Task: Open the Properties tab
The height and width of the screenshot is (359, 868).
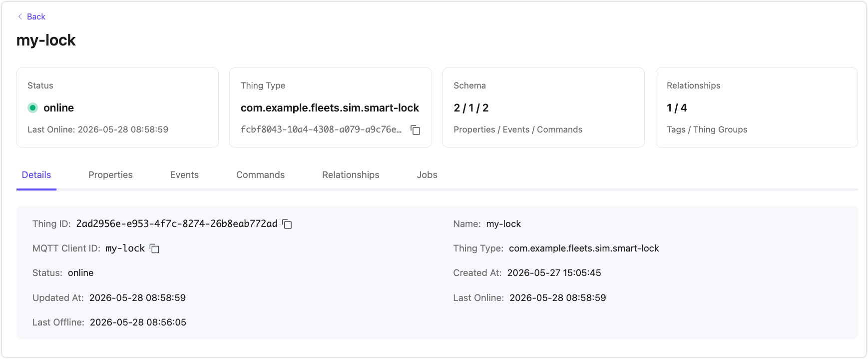Action: pos(110,175)
